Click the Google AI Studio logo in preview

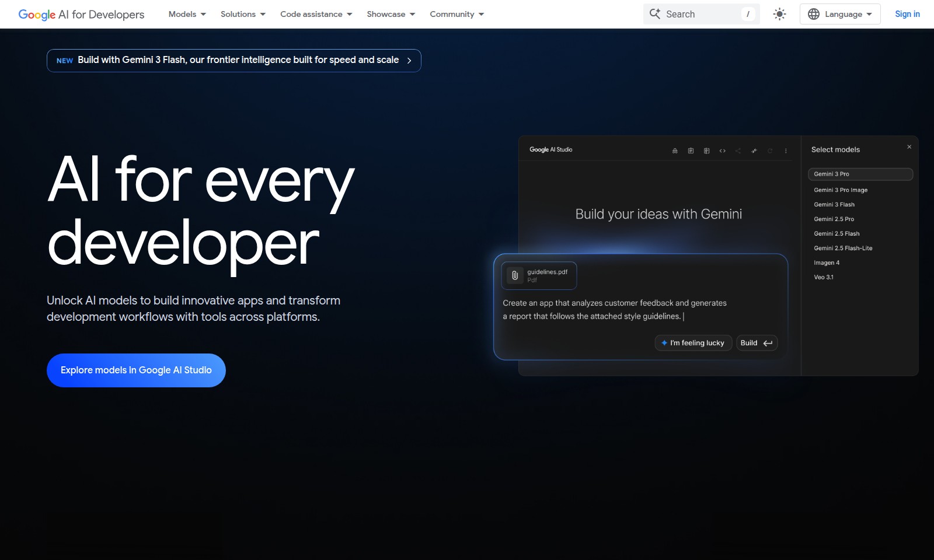click(551, 150)
